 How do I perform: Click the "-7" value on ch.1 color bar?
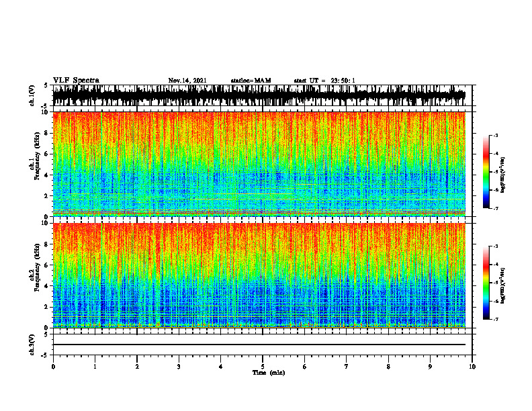[x=495, y=208]
